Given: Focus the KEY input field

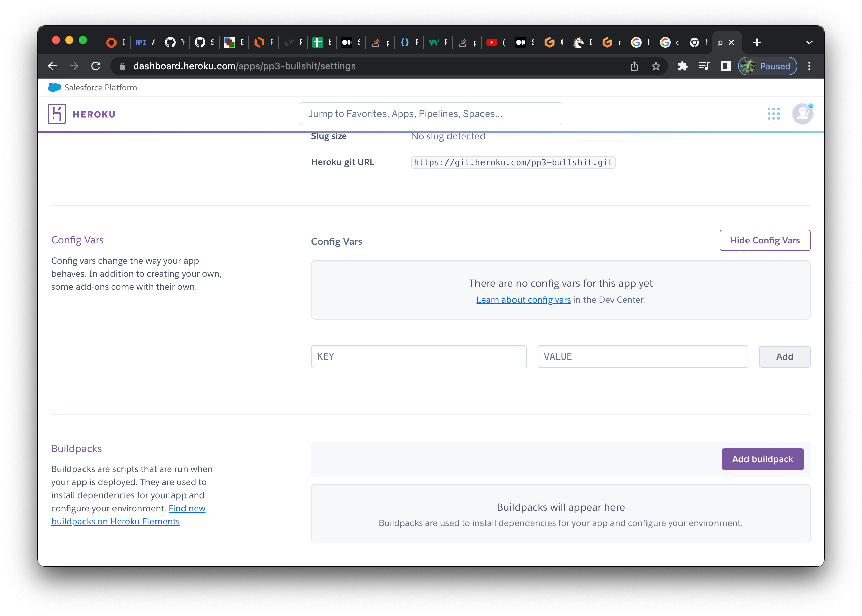Looking at the screenshot, I should 419,356.
